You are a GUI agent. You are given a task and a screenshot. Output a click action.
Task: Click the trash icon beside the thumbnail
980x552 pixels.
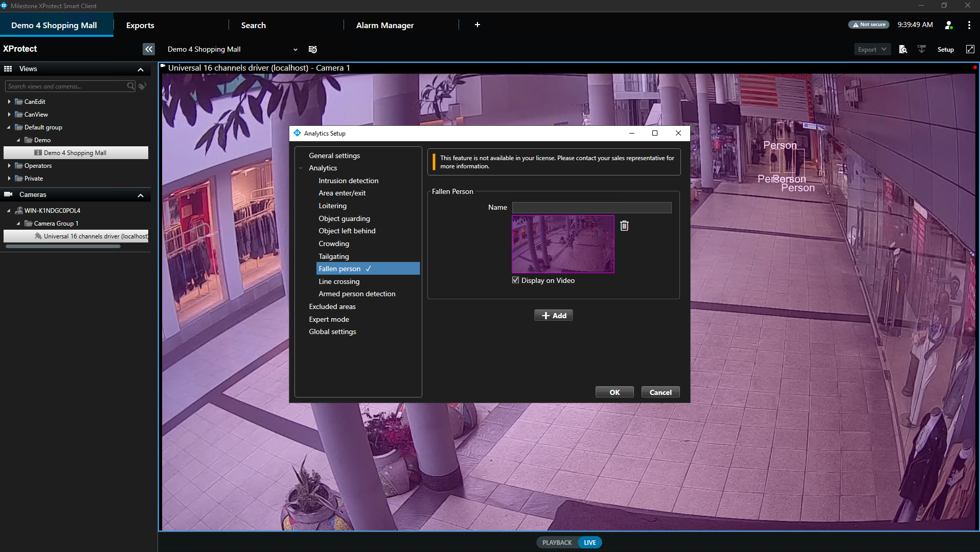[624, 226]
